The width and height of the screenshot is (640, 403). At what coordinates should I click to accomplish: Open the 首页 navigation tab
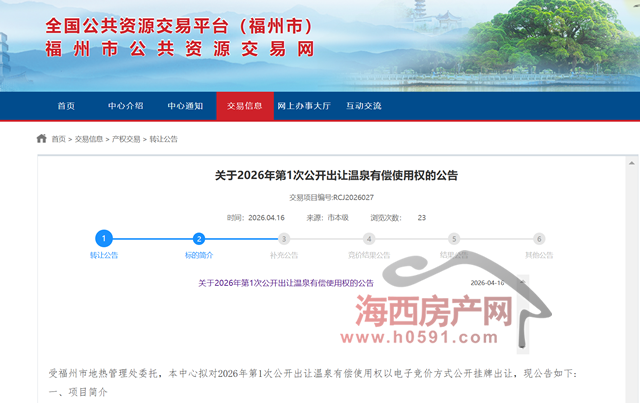66,106
